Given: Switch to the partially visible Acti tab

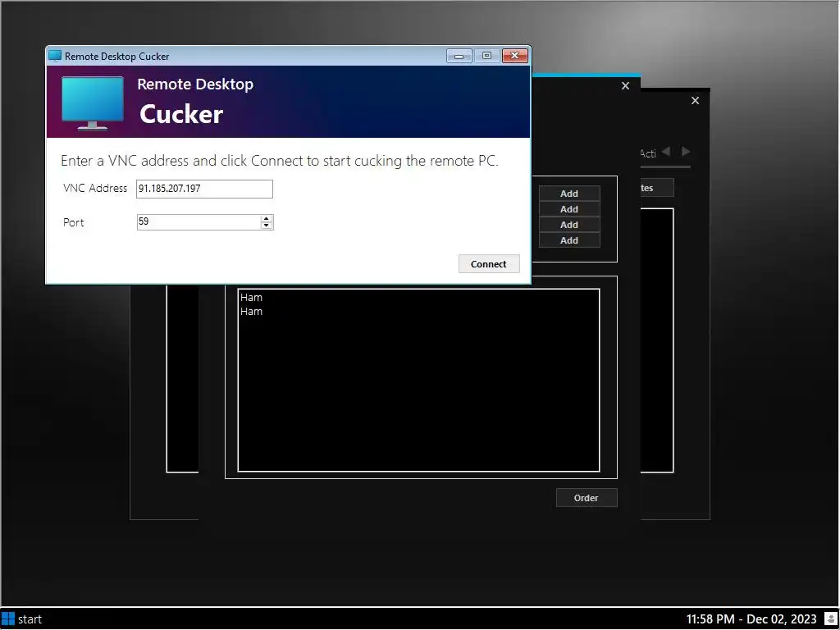Looking at the screenshot, I should tap(648, 153).
